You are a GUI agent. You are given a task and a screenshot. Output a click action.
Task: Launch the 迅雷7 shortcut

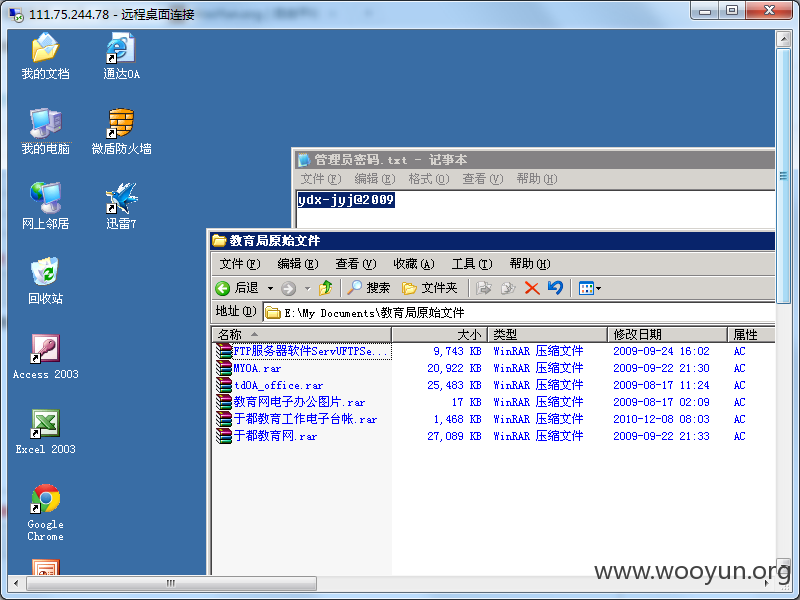121,207
